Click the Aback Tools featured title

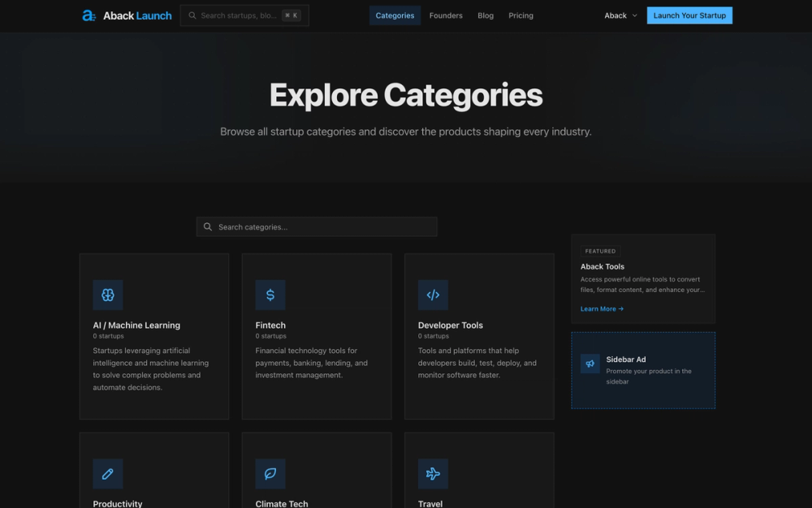coord(603,266)
